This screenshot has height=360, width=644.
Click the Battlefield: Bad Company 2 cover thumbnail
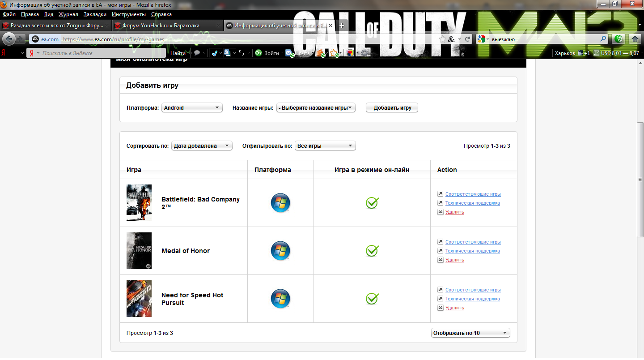pyautogui.click(x=139, y=203)
